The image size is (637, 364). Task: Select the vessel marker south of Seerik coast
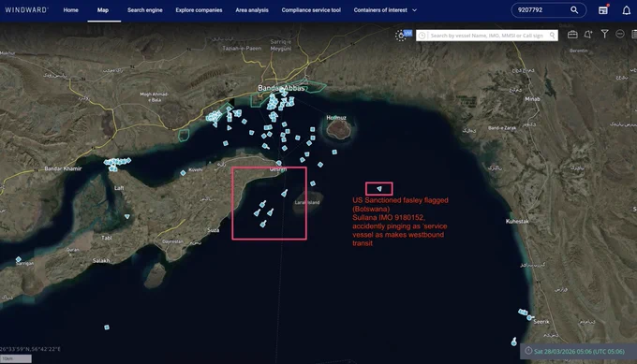point(514,342)
